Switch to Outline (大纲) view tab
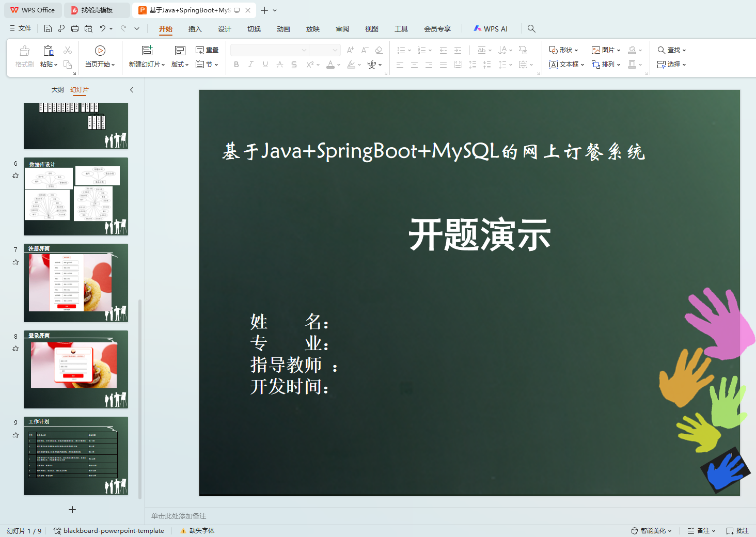Image resolution: width=756 pixels, height=537 pixels. point(58,90)
